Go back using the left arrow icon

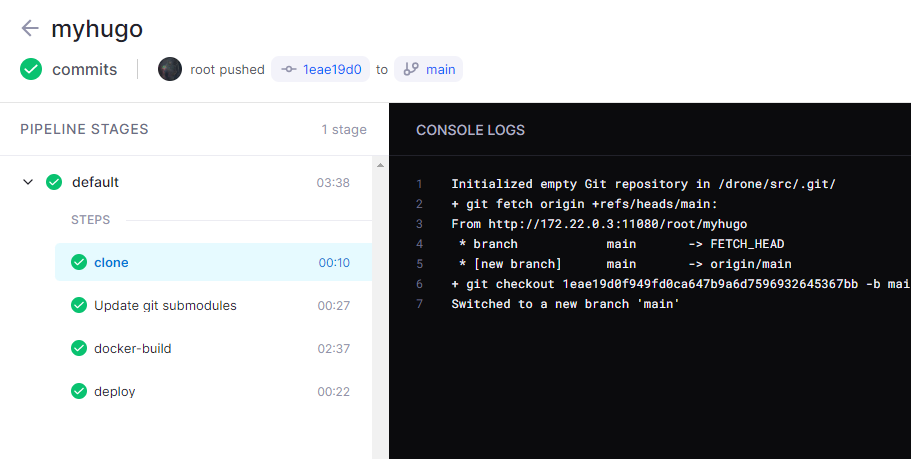coord(30,28)
